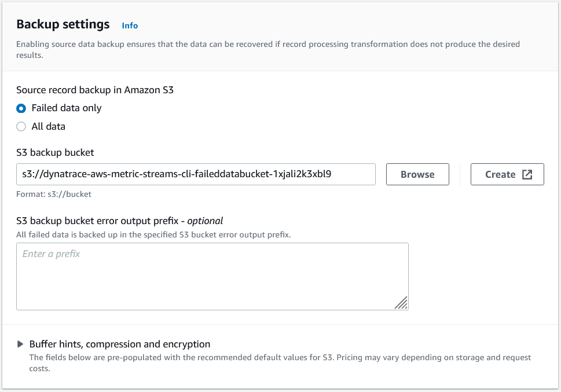
Task: Click the S3 backup bucket error output prefix label
Action: (119, 221)
